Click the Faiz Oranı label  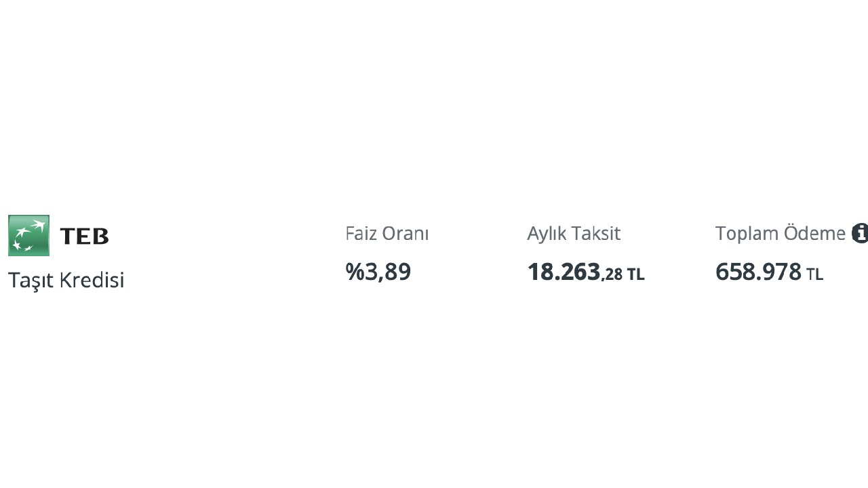tap(387, 233)
